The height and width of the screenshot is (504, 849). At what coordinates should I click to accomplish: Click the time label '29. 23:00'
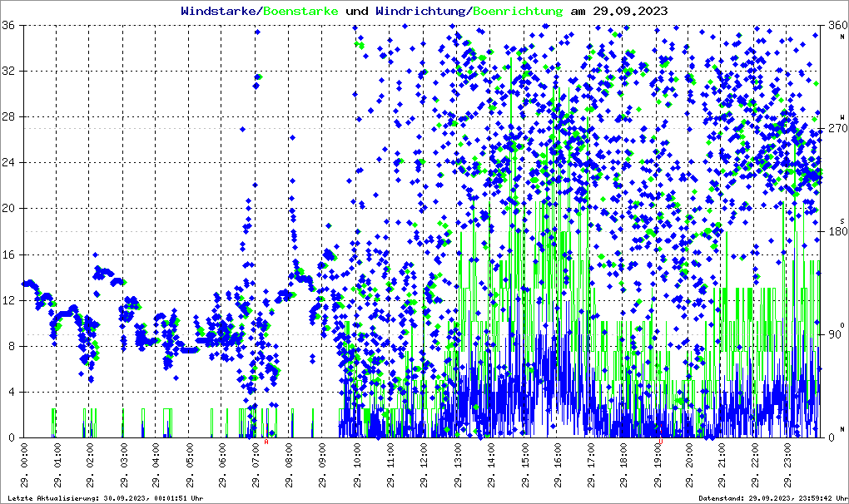click(x=788, y=466)
